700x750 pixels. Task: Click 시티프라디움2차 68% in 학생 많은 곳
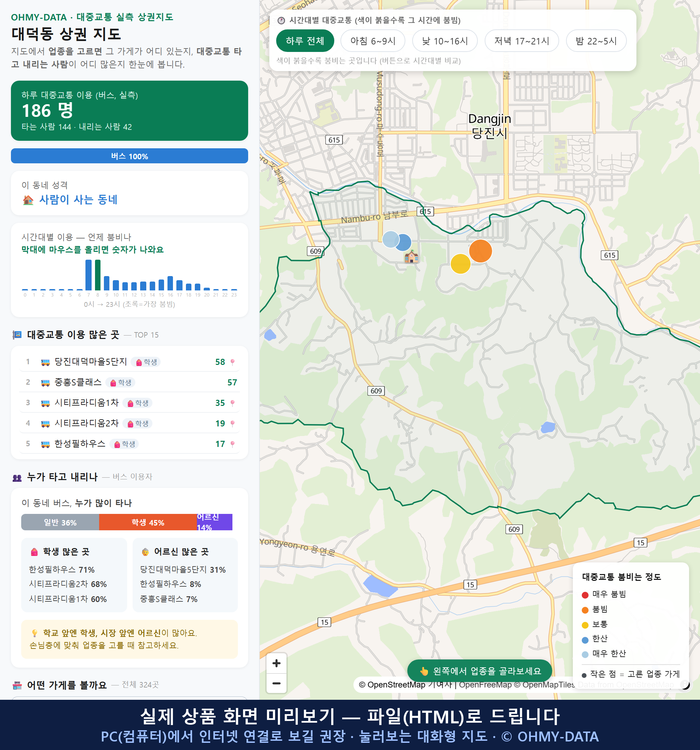(x=68, y=584)
